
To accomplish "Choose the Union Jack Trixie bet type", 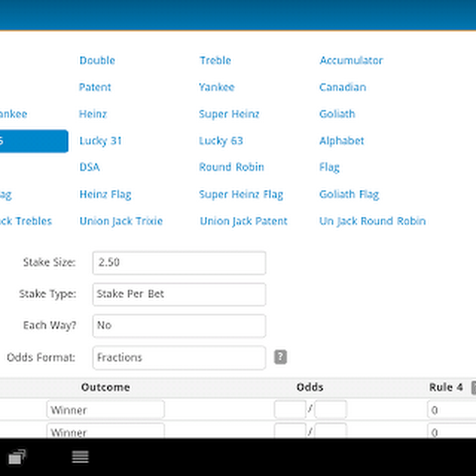I will click(x=121, y=221).
